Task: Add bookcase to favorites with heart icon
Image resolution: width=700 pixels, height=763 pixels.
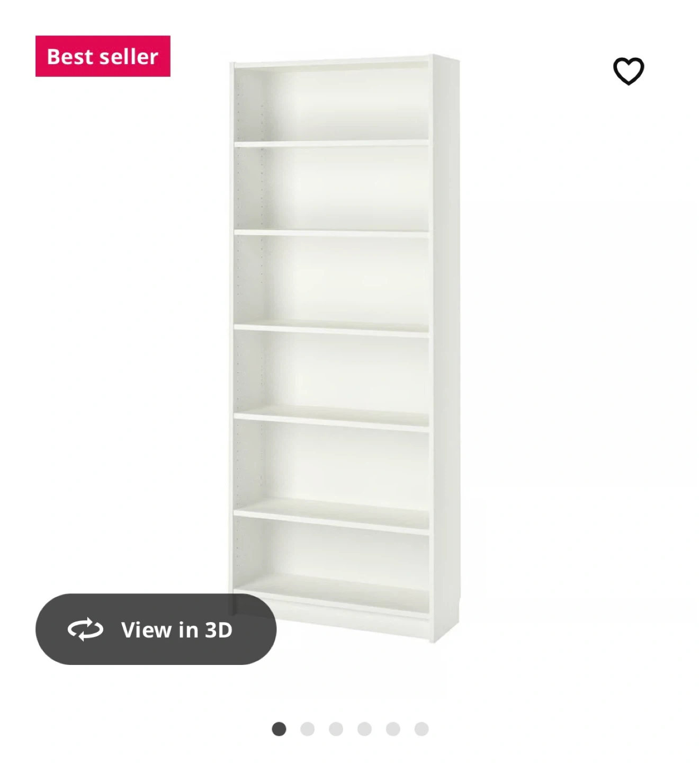Action: pos(629,71)
